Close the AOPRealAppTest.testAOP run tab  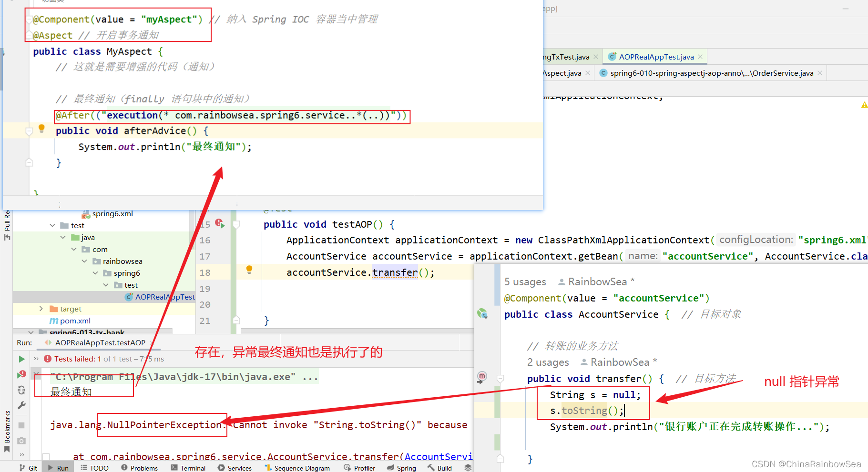click(152, 342)
